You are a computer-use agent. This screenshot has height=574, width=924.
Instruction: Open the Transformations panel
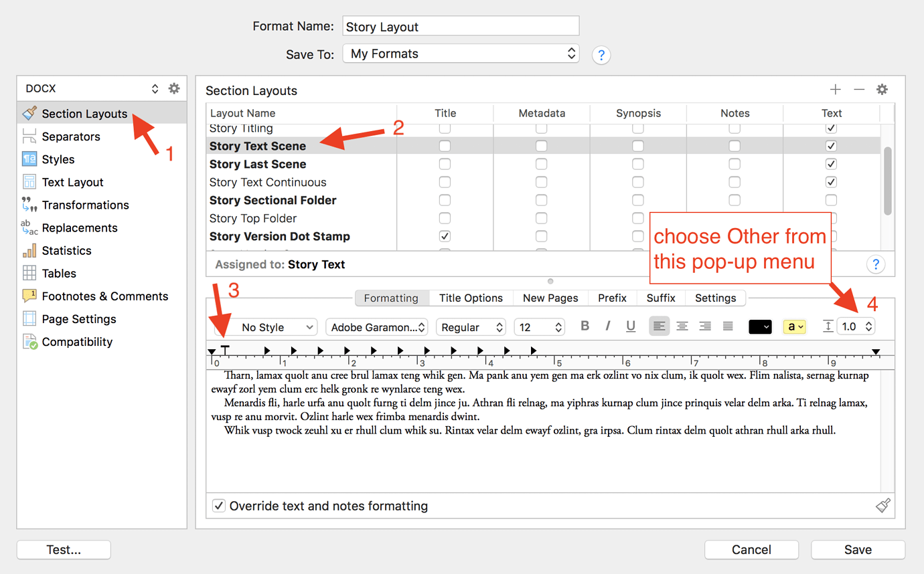84,205
